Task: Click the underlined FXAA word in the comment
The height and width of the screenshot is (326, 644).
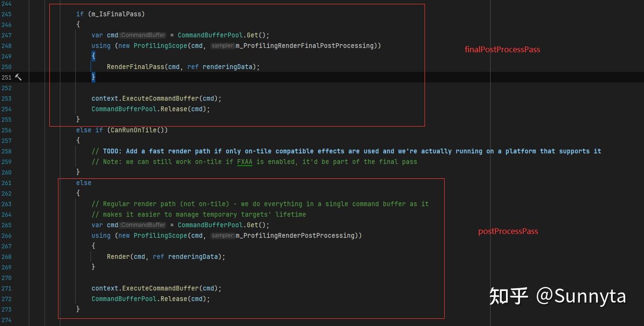Action: coord(244,162)
